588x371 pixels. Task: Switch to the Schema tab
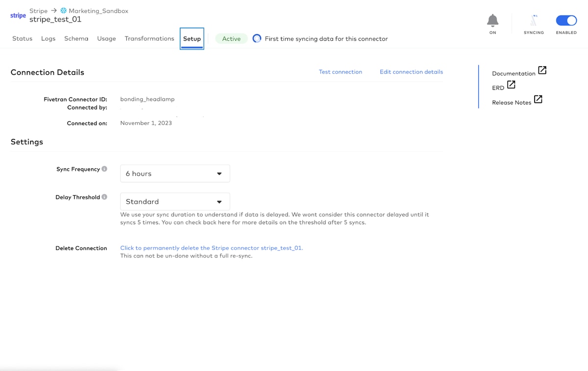[x=76, y=38]
